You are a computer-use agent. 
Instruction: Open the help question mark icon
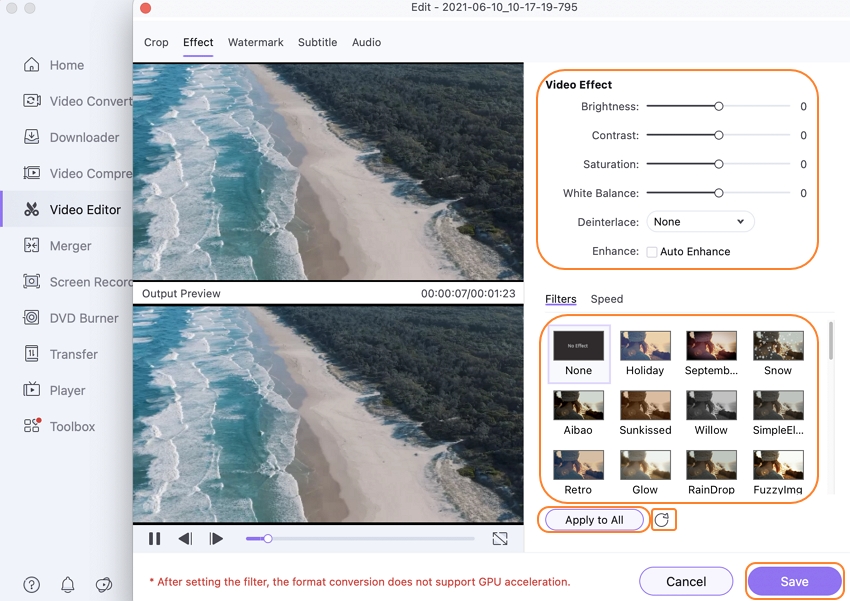point(32,585)
